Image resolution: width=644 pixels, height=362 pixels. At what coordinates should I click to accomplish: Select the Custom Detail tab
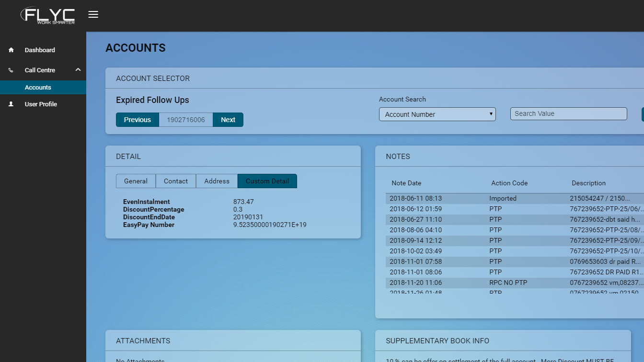pos(267,181)
